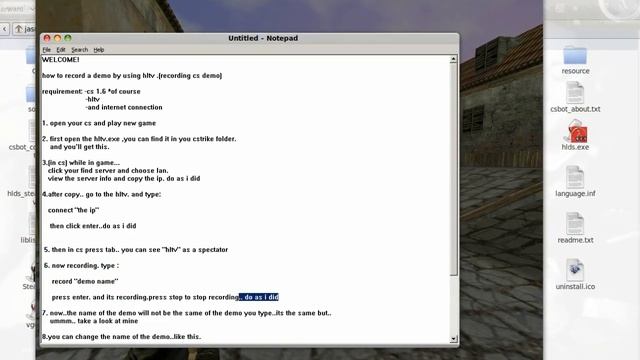This screenshot has width=640, height=360.
Task: Click the 'connect "the ip"' line
Action: (73, 210)
